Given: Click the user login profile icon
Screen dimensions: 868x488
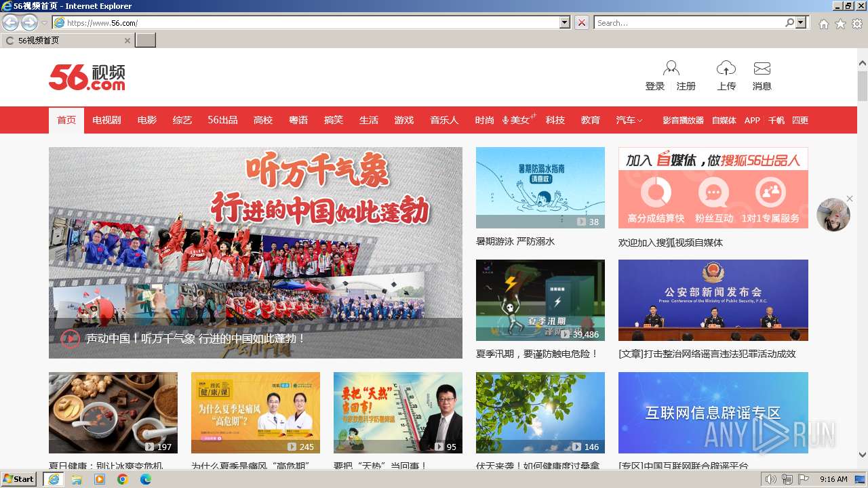Looking at the screenshot, I should coord(671,68).
